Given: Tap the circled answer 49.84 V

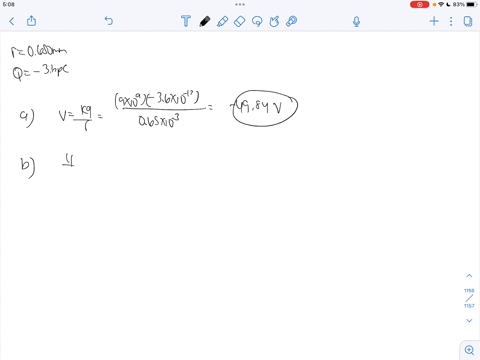Looking at the screenshot, I should point(265,108).
